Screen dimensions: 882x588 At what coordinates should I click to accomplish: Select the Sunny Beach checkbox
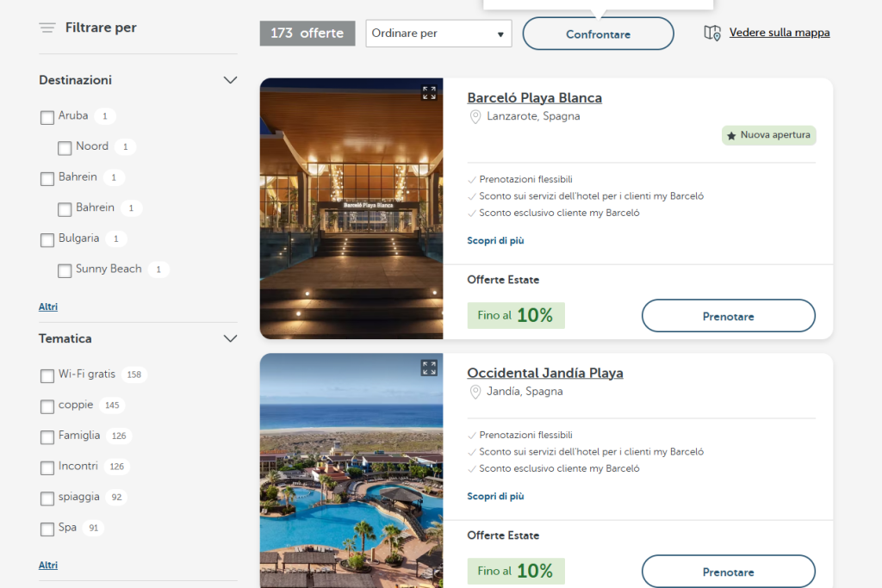point(65,271)
